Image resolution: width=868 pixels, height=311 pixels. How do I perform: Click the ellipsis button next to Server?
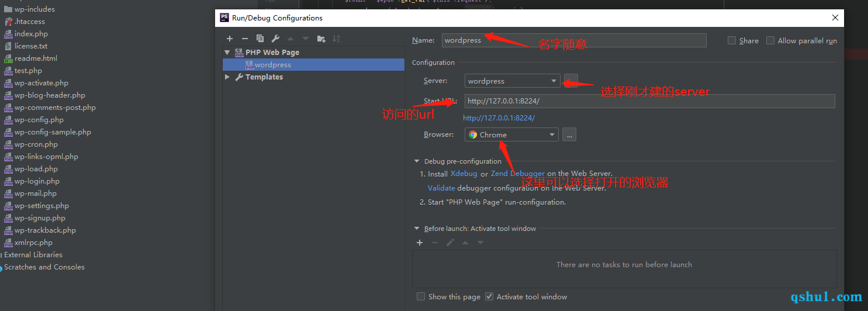(571, 81)
